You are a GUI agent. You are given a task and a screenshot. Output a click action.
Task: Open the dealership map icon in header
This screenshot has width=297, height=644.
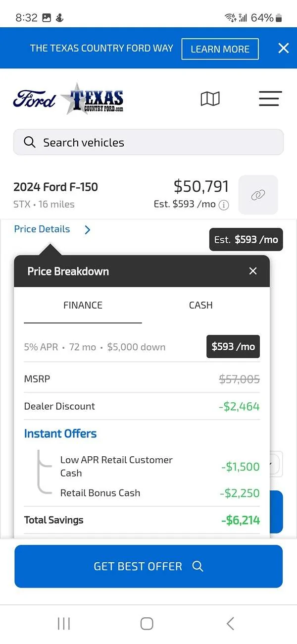coord(210,99)
